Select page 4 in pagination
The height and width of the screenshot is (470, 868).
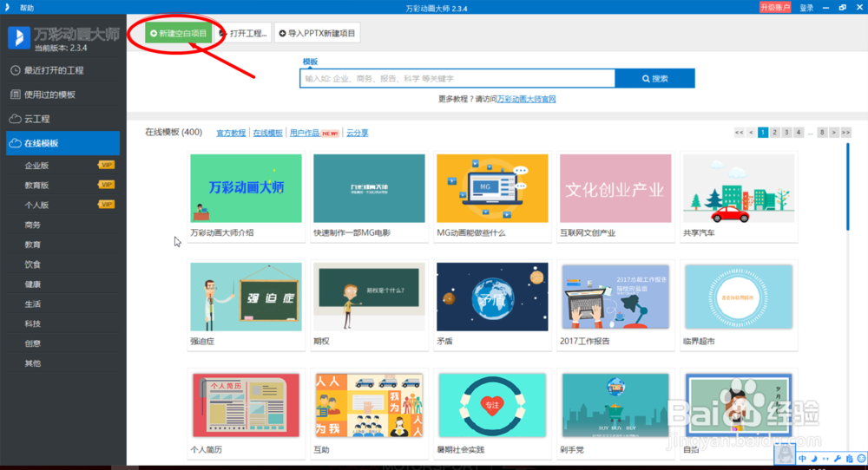point(799,132)
